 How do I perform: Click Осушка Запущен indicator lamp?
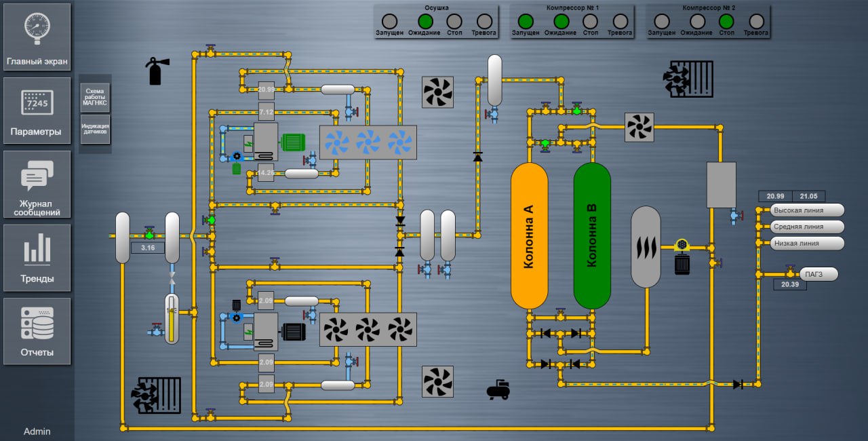(x=389, y=21)
